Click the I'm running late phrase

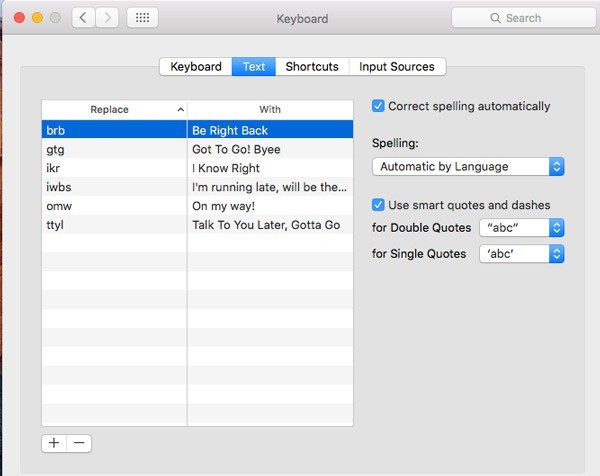[x=269, y=187]
